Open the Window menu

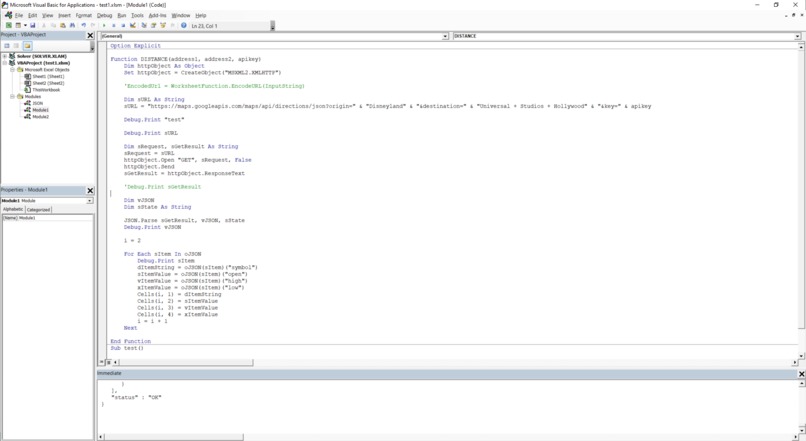pos(180,15)
